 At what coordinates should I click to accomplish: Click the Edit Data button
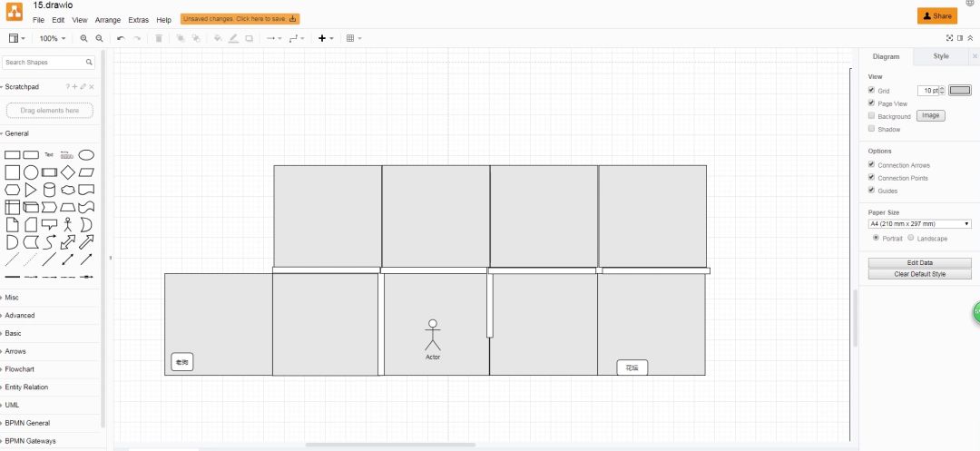919,262
